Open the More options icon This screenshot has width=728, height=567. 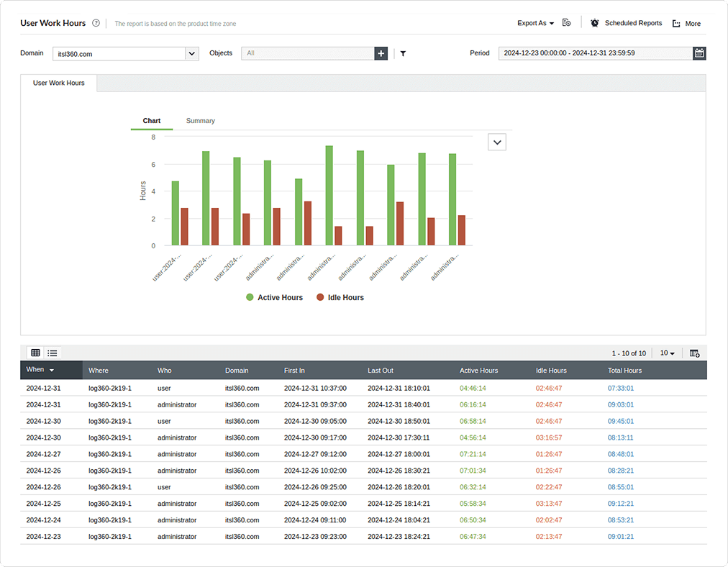click(x=677, y=23)
